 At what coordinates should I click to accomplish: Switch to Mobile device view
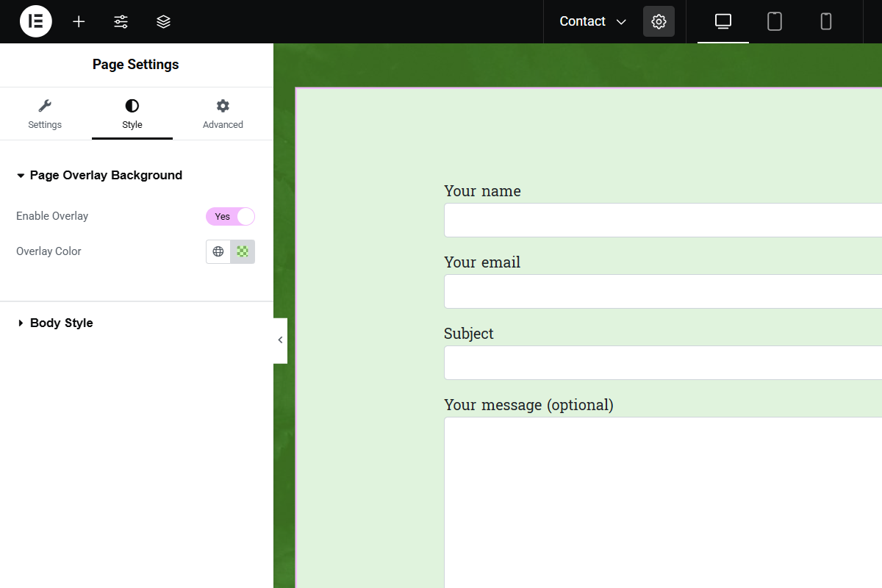pyautogui.click(x=825, y=21)
